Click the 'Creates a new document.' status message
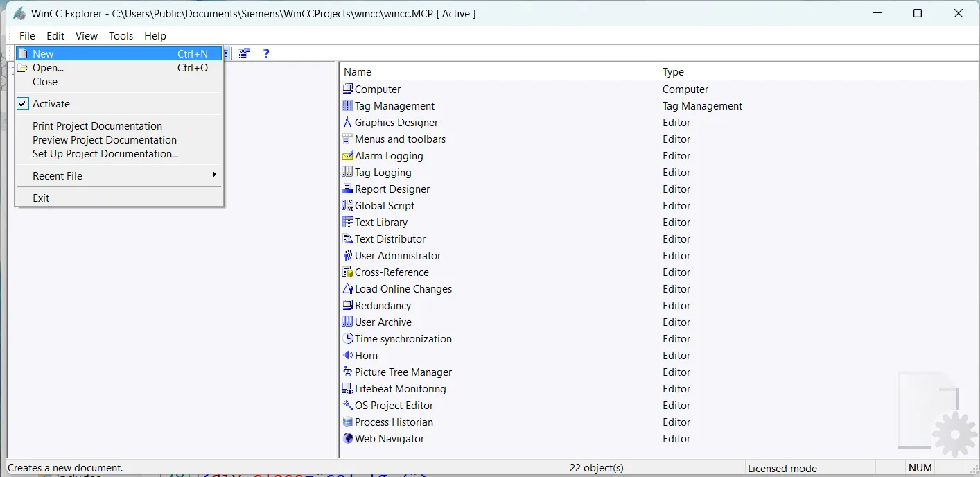The height and width of the screenshot is (477, 980). point(65,468)
